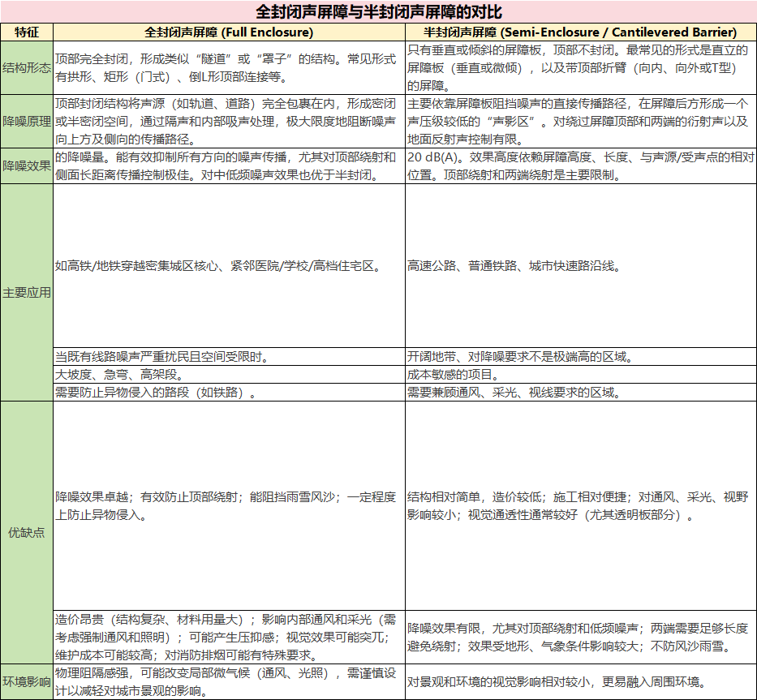Select the cell reading 成本敏感的项目
This screenshot has height=700, width=757.
579,373
